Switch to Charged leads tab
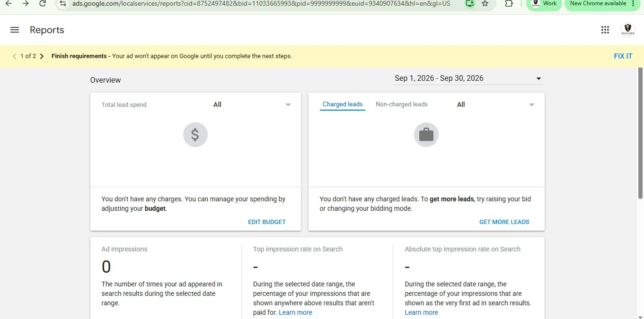 [343, 104]
